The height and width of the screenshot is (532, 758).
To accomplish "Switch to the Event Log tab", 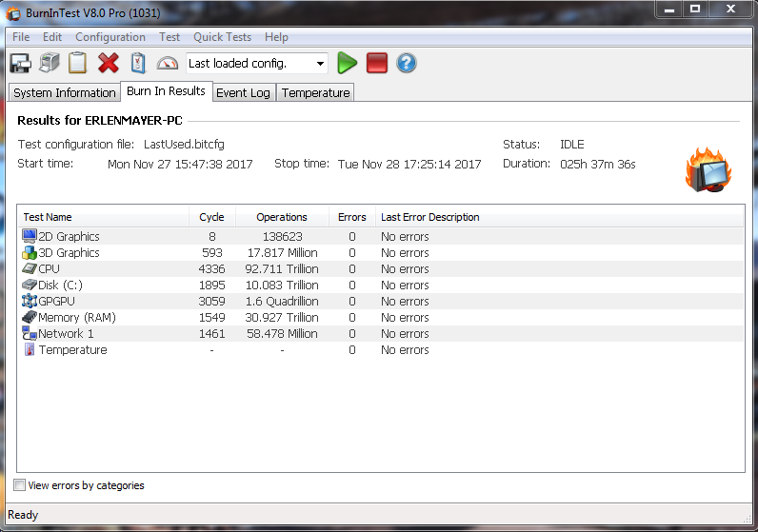I will [x=243, y=92].
